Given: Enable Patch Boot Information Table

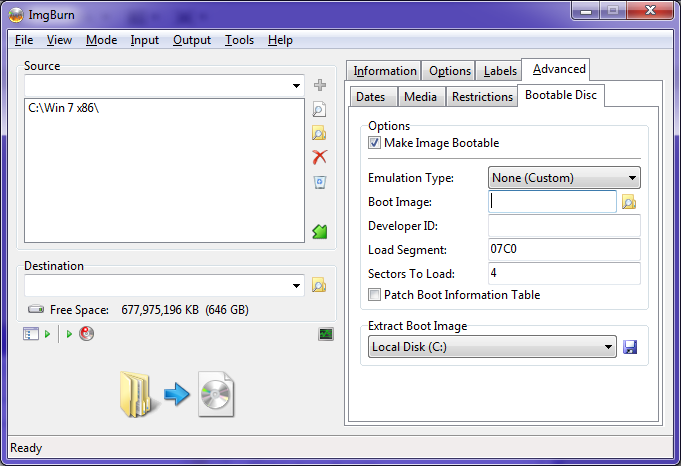Looking at the screenshot, I should [x=374, y=295].
